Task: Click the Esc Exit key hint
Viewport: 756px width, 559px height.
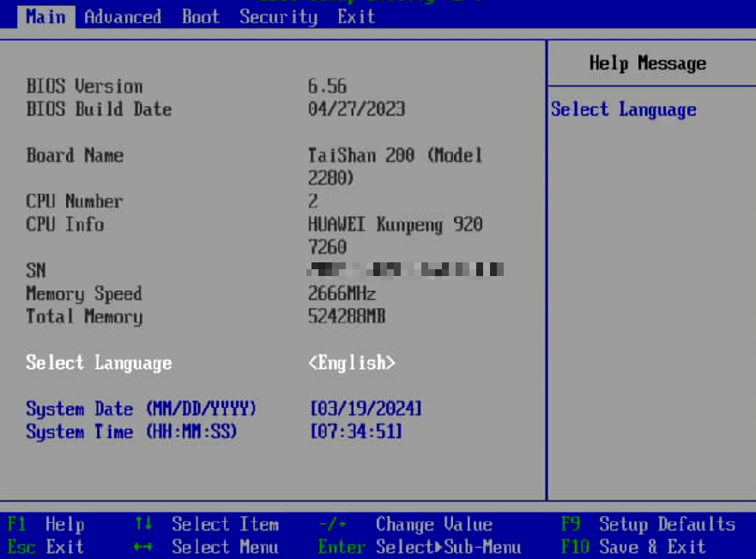Action: (45, 547)
